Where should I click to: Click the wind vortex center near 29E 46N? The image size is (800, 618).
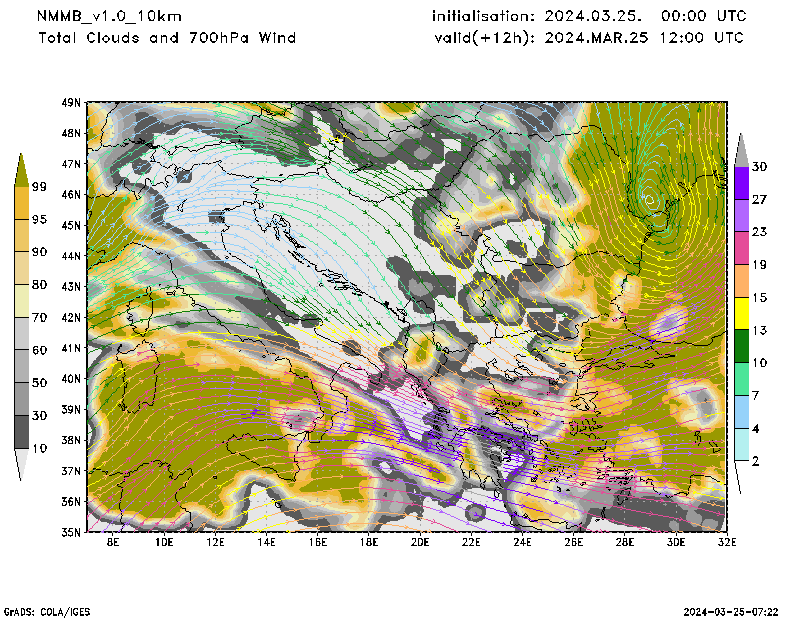[x=651, y=197]
